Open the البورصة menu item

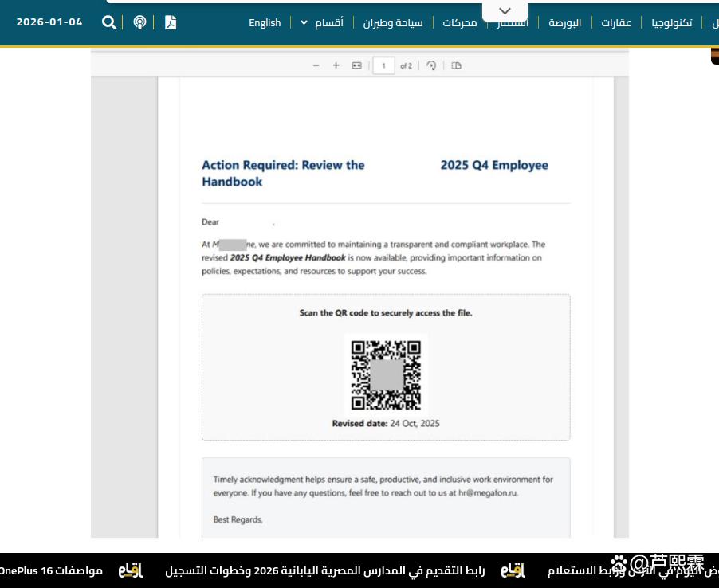coord(565,22)
